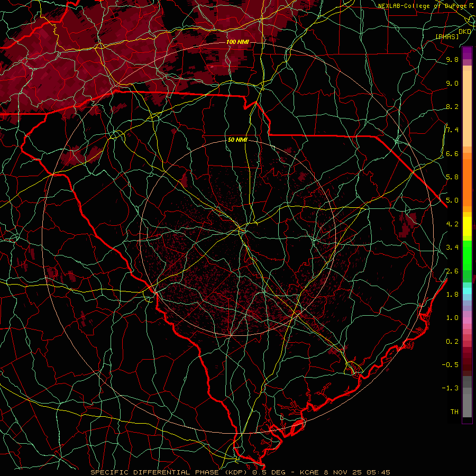This screenshot has width=476, height=476.
Task: Click the 1.8 value on color scale
Action: tap(452, 295)
